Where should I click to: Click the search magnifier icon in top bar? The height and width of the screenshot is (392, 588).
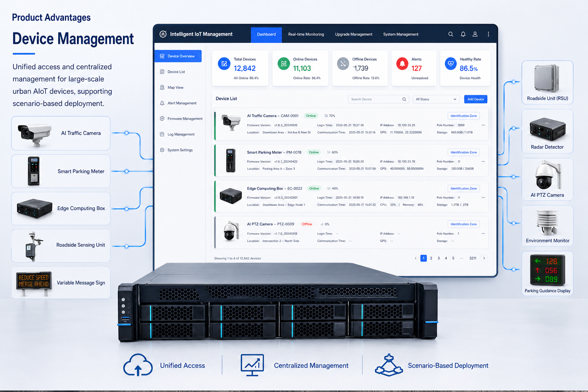tap(451, 34)
